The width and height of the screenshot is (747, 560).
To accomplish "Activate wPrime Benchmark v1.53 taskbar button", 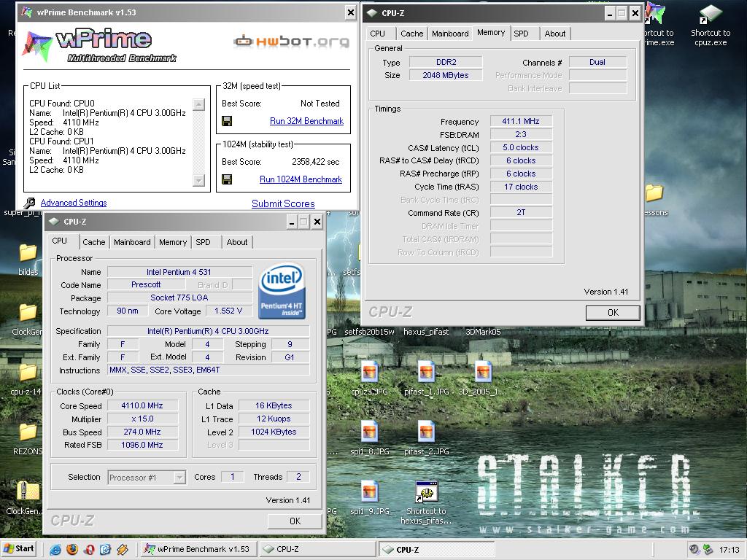I will [198, 549].
